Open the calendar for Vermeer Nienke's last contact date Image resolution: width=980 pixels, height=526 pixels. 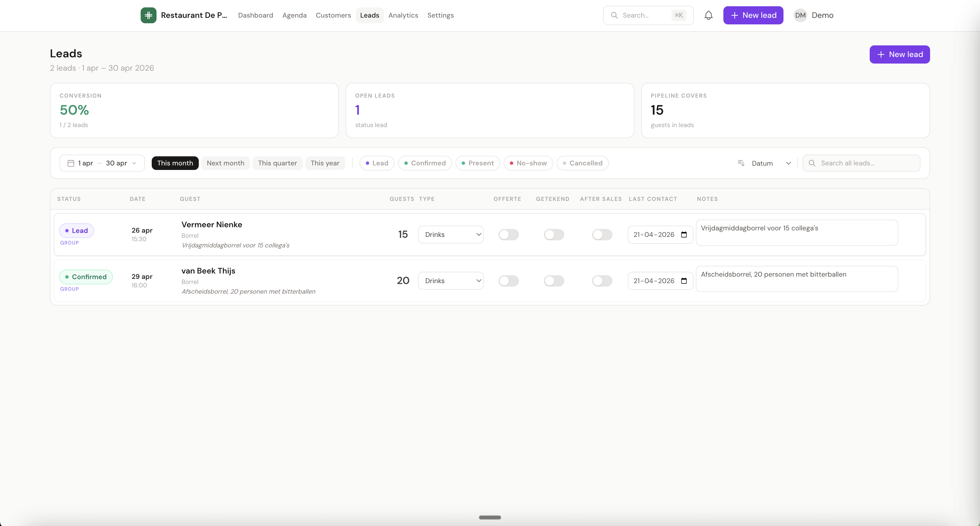point(684,234)
